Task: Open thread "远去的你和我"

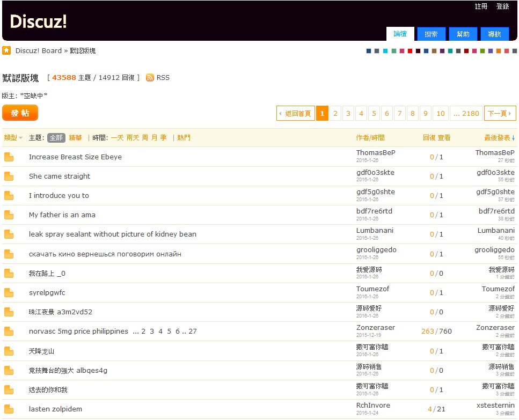Action: coord(48,389)
